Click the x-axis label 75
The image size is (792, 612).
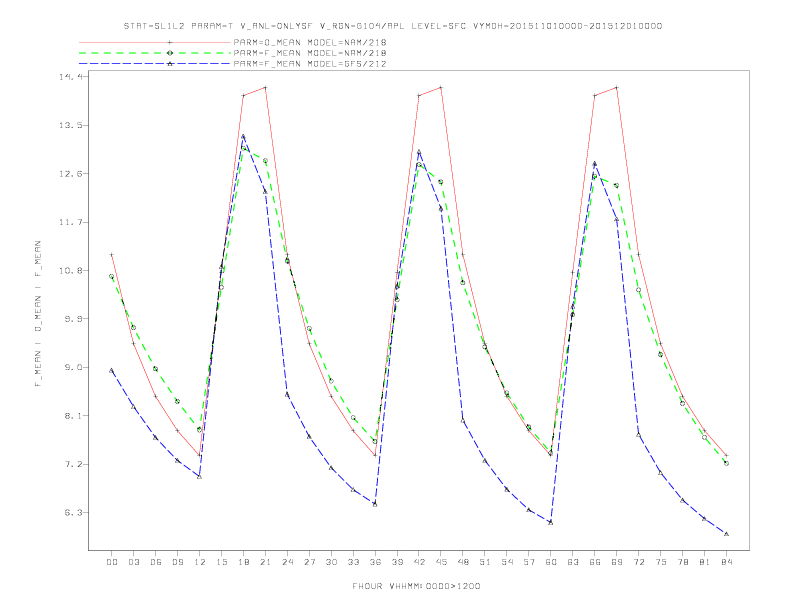pyautogui.click(x=661, y=562)
